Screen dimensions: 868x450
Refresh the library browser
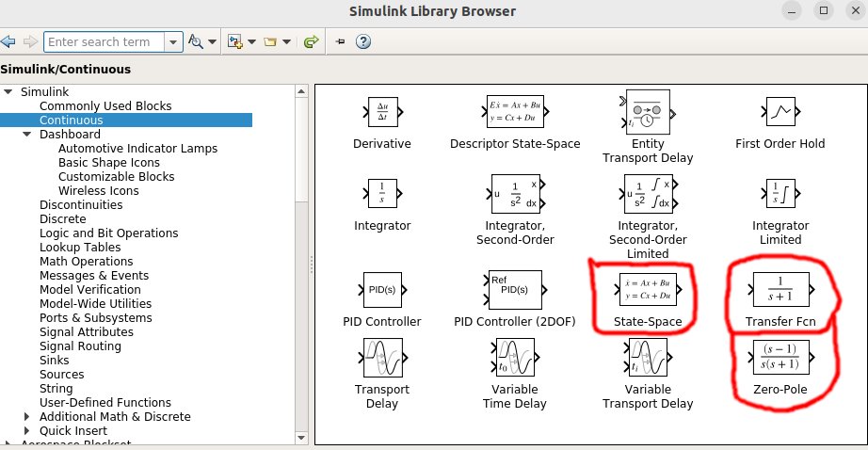click(x=312, y=41)
